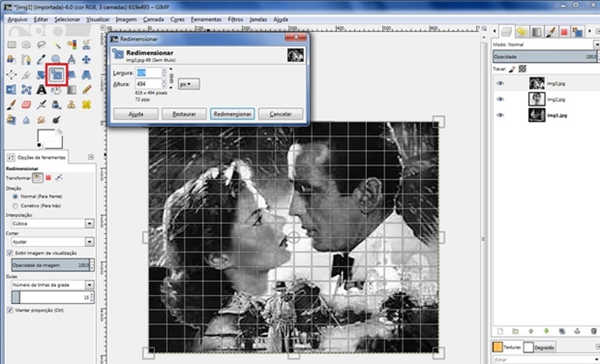Select the Move tool
Viewport: 600px width, 364px height.
click(x=87, y=59)
